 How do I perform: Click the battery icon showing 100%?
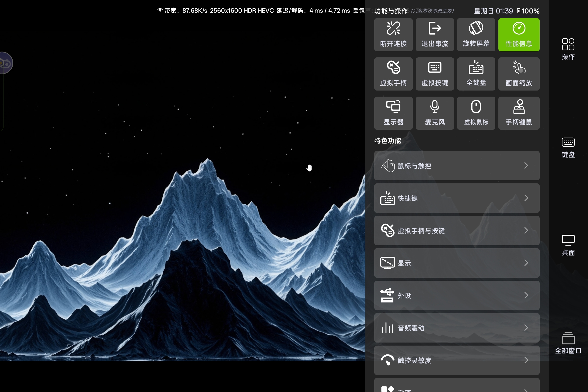(518, 11)
